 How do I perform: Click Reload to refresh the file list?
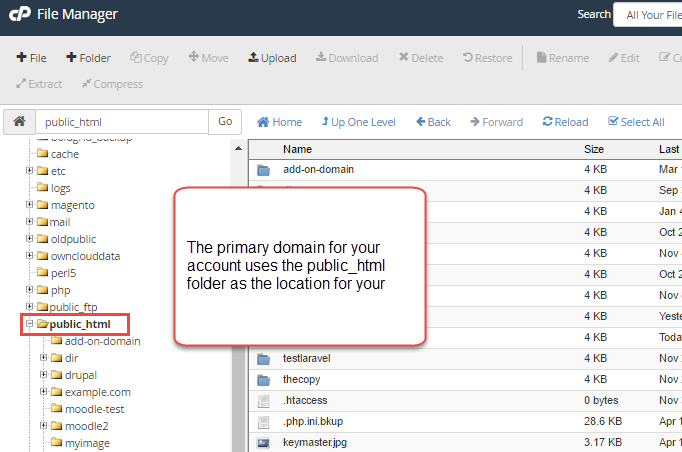pos(565,122)
